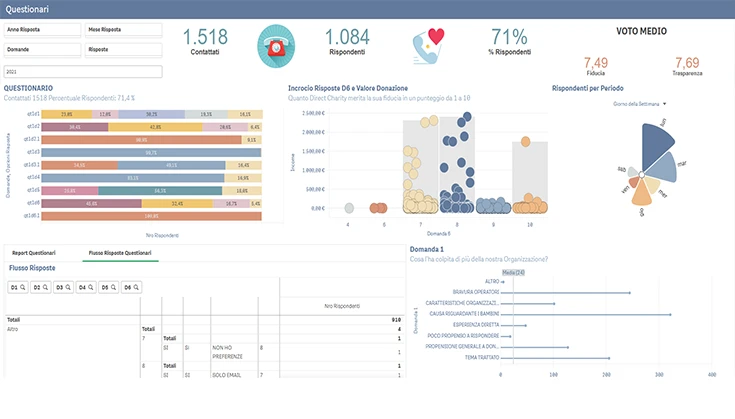Viewport: 735px width, 419px height.
Task: Click the Flusso Risposte heading
Action: coord(32,268)
